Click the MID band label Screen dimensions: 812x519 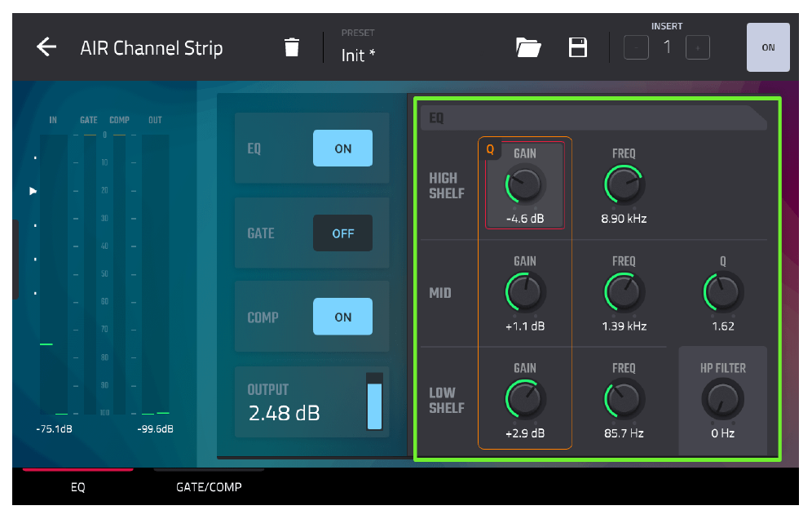click(439, 293)
